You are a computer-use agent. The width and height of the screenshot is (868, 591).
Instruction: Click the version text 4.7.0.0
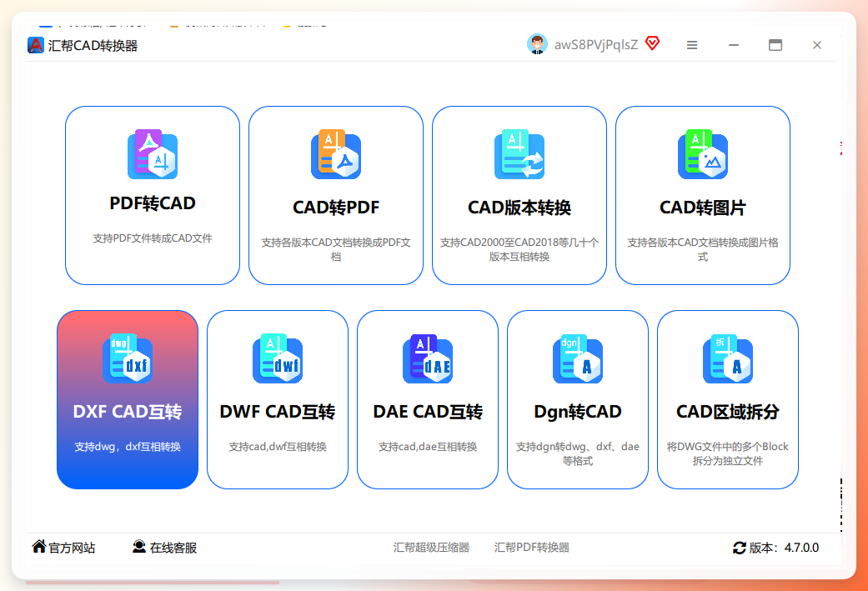tap(801, 548)
